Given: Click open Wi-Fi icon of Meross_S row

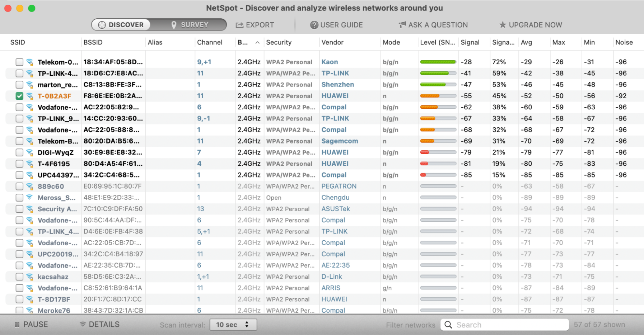Looking at the screenshot, I should pos(30,198).
